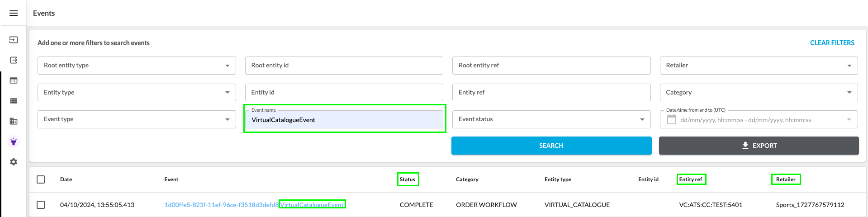Click the sidebar building icon

tap(14, 121)
